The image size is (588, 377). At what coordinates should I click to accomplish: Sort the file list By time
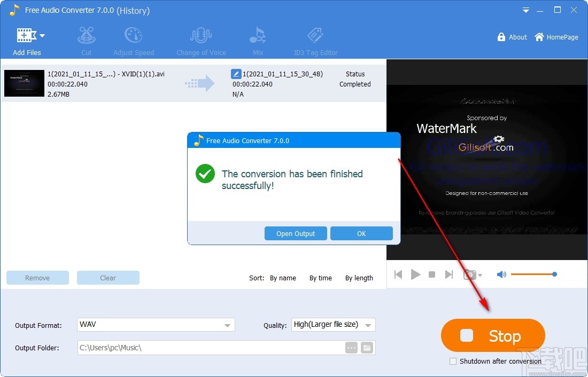tap(320, 278)
